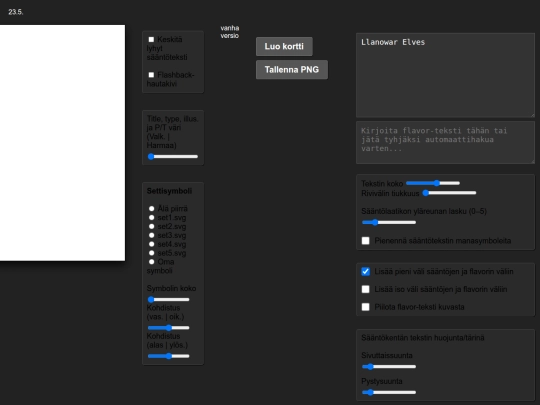Adjust the Symbolin koko slider
540x405 pixels.
(x=168, y=299)
